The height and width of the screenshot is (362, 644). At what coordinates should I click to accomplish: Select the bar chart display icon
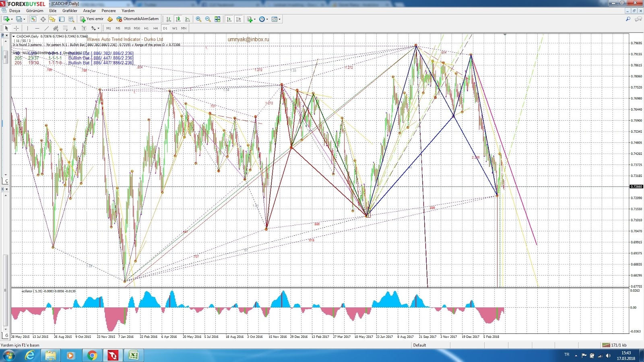[169, 19]
